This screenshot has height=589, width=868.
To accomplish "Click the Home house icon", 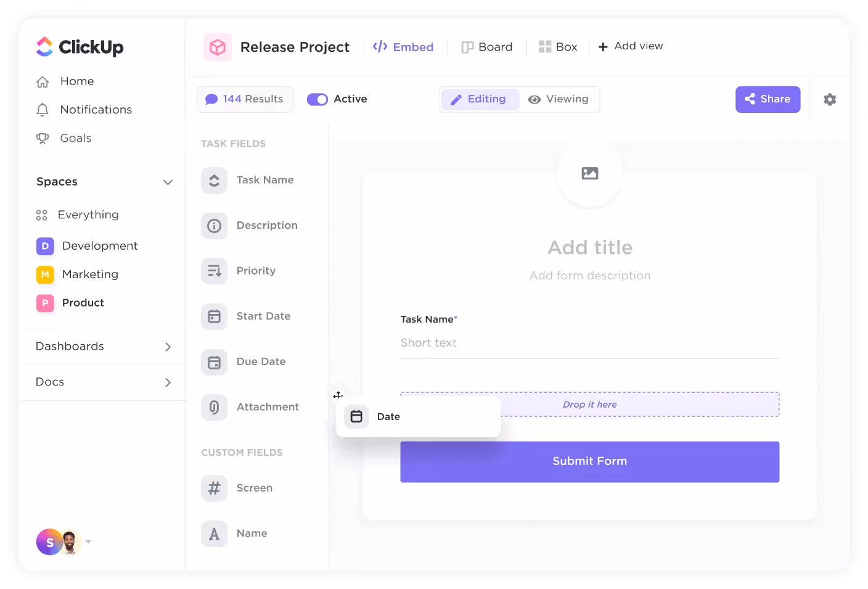I will (x=43, y=82).
